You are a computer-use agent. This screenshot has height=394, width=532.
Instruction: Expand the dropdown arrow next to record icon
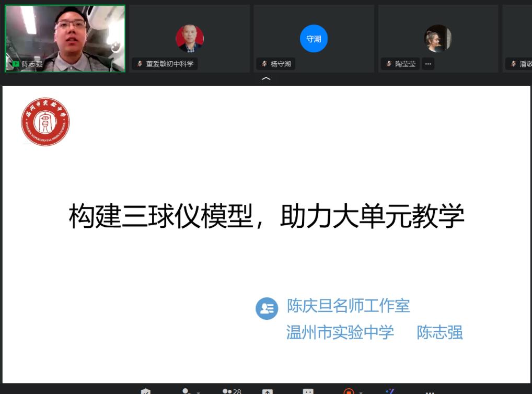pyautogui.click(x=361, y=392)
